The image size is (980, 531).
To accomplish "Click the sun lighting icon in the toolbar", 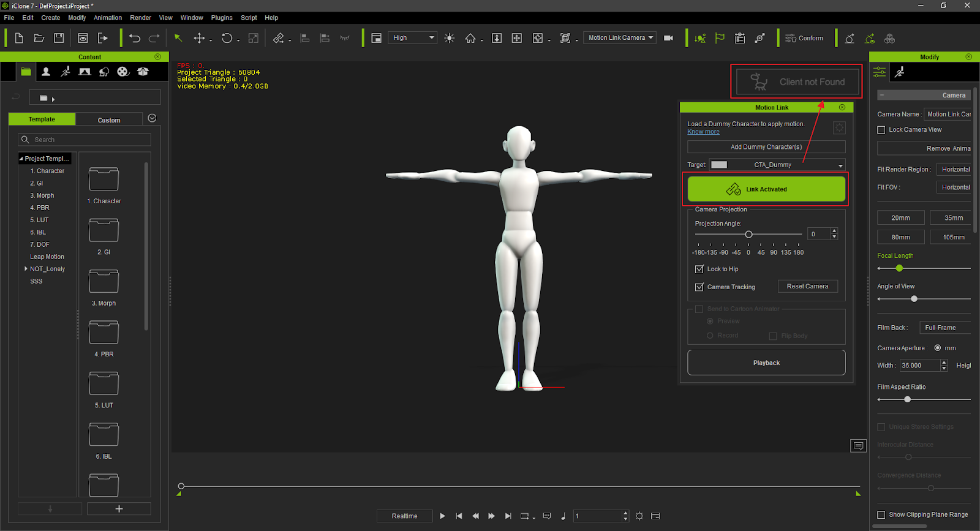I will [450, 38].
